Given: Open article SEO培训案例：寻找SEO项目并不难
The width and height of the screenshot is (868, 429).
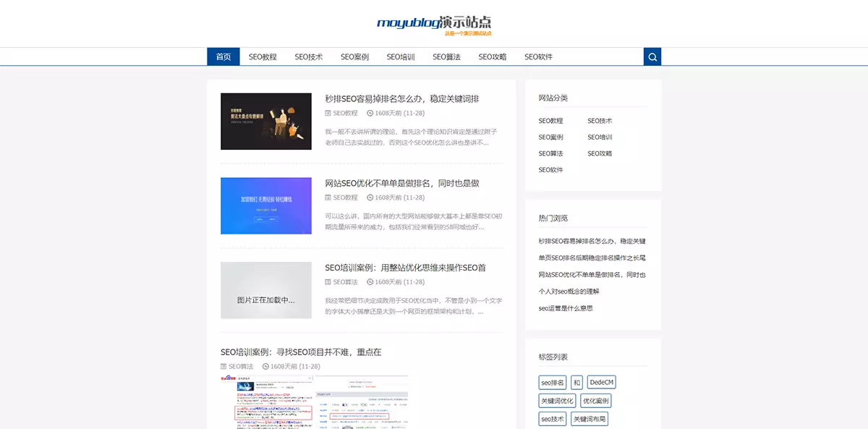Looking at the screenshot, I should click(x=301, y=352).
